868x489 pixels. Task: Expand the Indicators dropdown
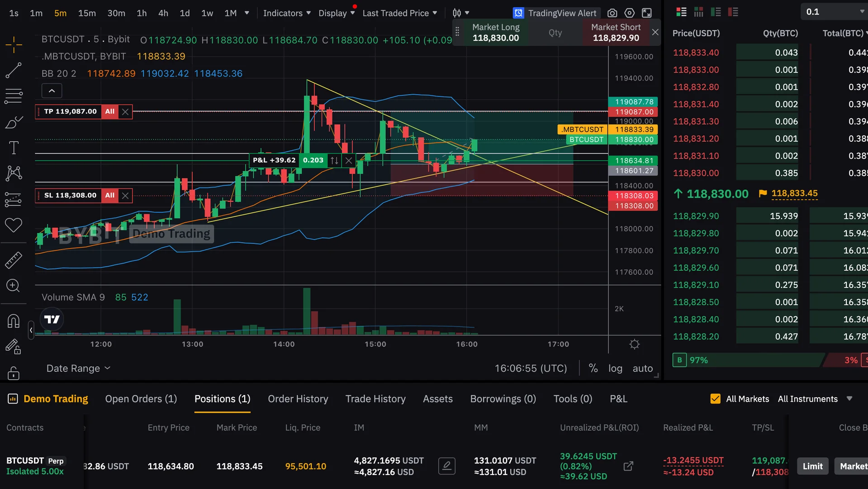287,13
